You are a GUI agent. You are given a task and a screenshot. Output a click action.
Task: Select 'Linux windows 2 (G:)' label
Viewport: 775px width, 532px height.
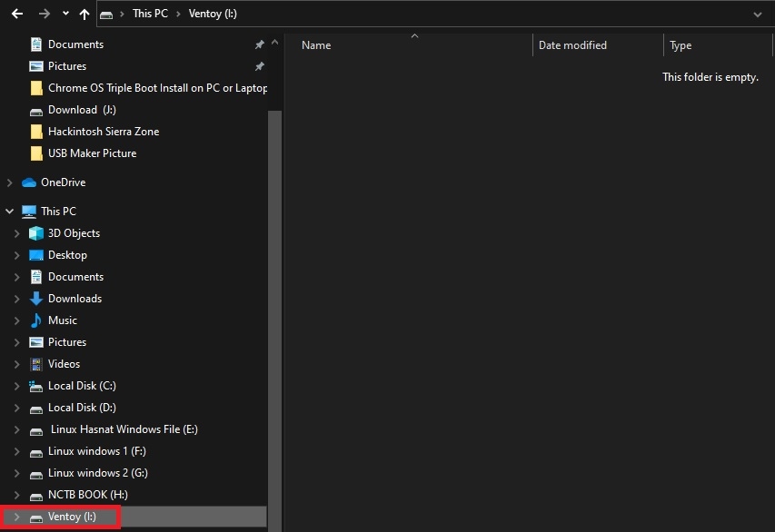click(98, 473)
